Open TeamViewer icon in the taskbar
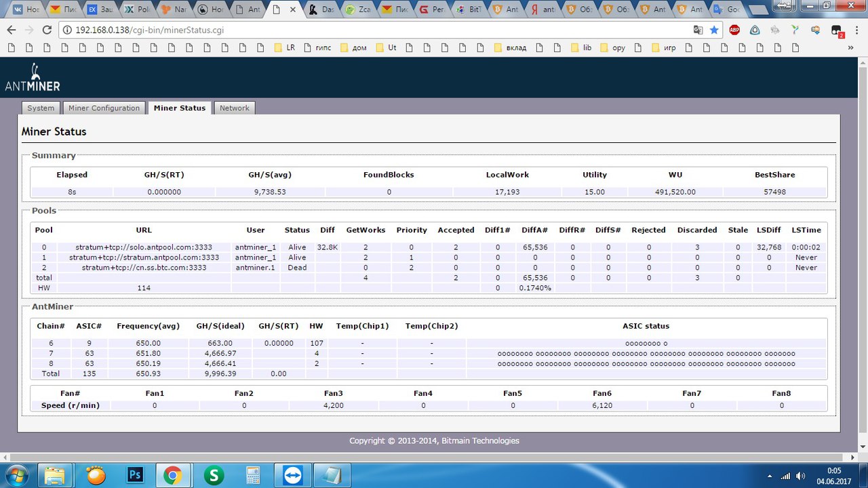This screenshot has width=868, height=488. click(294, 474)
